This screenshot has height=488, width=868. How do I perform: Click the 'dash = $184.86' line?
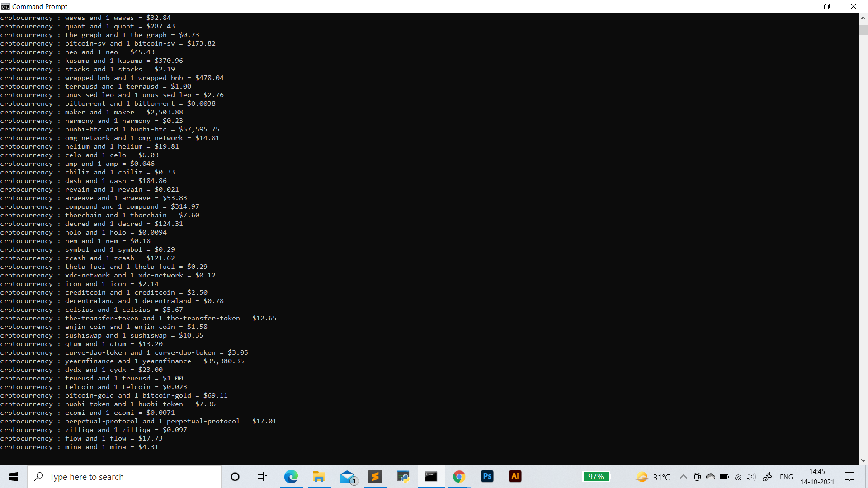84,181
